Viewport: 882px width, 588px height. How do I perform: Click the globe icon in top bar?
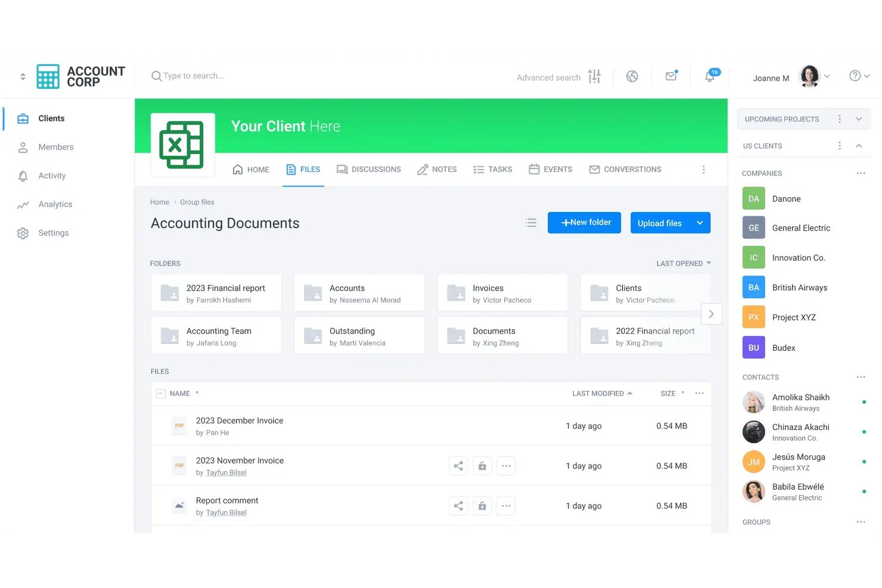pos(632,76)
